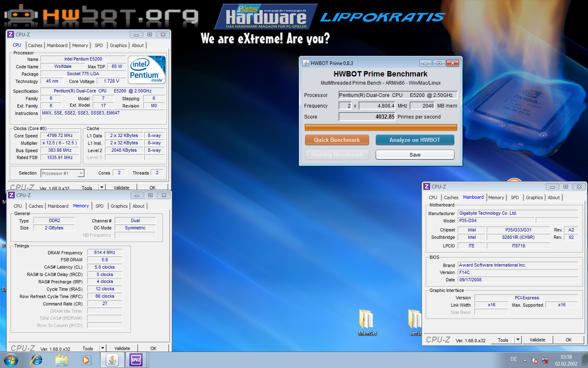
Task: Click the Memory CPU-Z window title icon
Action: pos(11,195)
